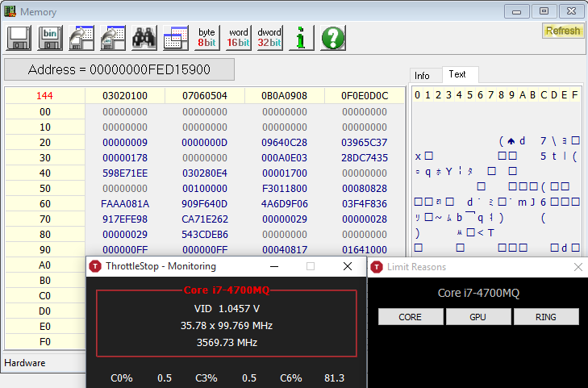588x388 pixels.
Task: Select the Text tab
Action: [457, 74]
